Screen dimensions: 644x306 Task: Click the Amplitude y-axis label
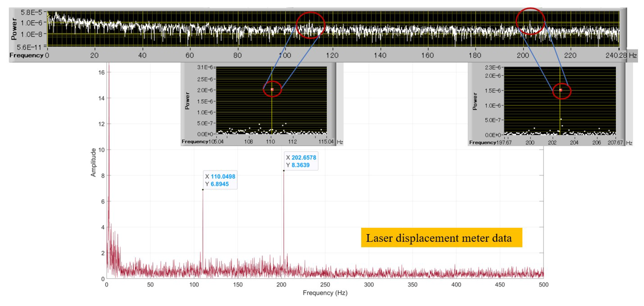(x=93, y=162)
